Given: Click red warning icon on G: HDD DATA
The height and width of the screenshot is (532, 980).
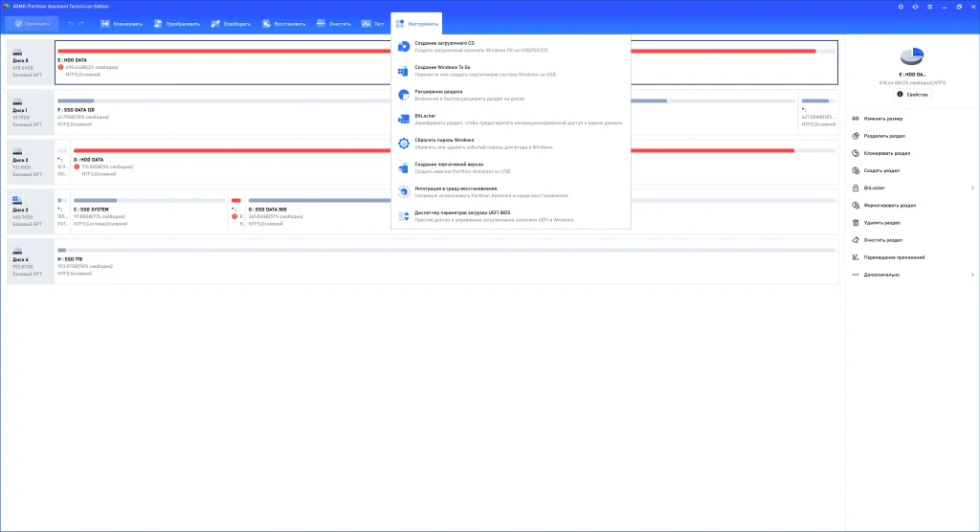Looking at the screenshot, I should 77,166.
